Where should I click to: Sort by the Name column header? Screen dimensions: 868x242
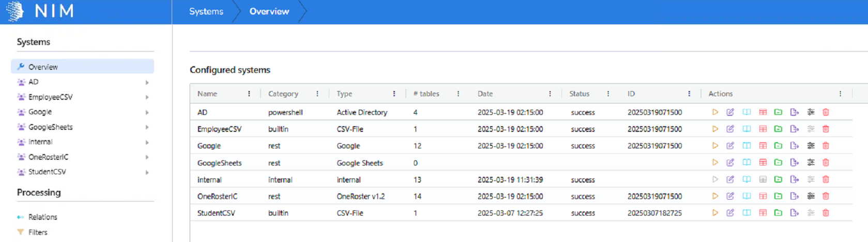tap(207, 94)
